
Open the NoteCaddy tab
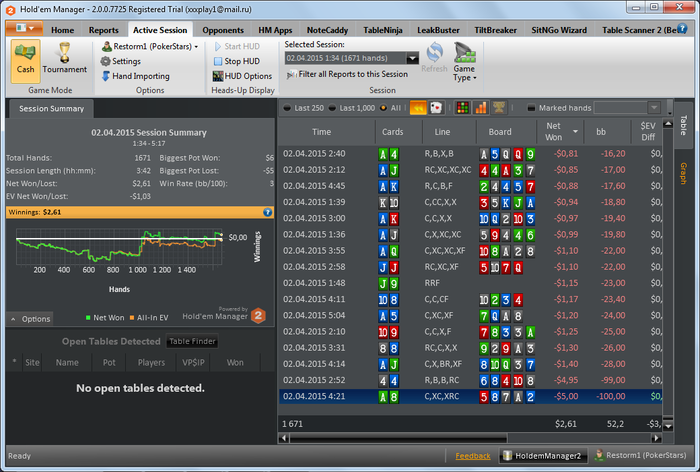327,30
